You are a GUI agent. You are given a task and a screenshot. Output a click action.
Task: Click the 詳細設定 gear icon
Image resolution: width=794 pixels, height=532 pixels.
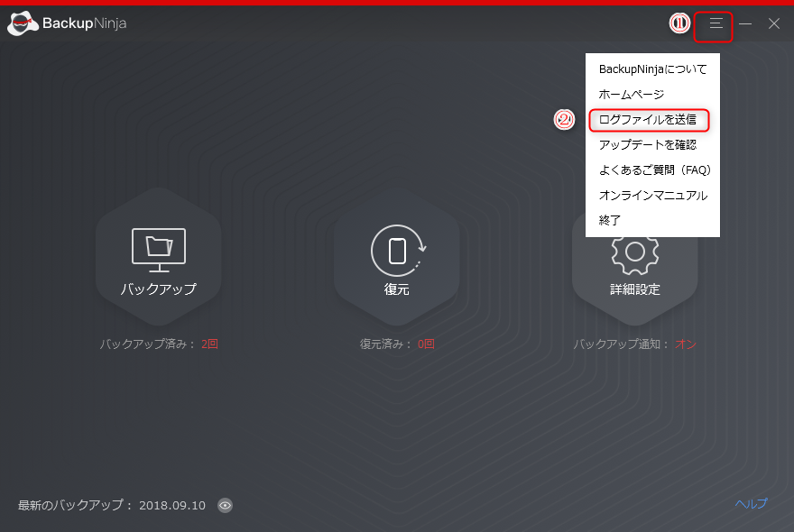click(x=635, y=255)
